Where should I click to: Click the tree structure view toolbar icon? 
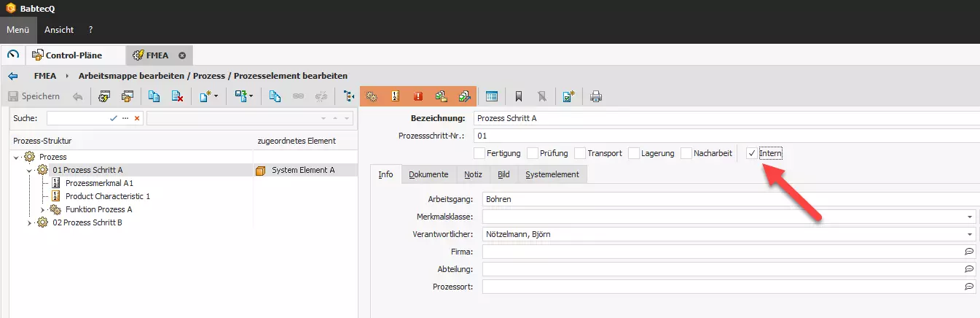348,96
